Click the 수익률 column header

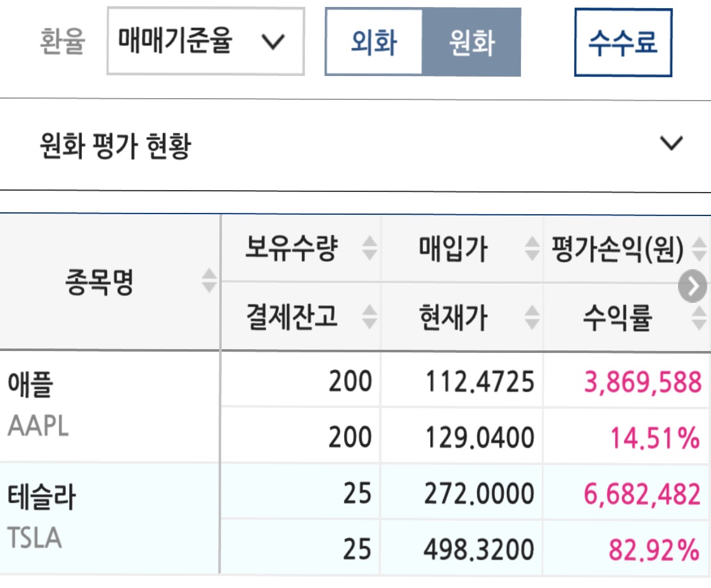click(x=618, y=318)
